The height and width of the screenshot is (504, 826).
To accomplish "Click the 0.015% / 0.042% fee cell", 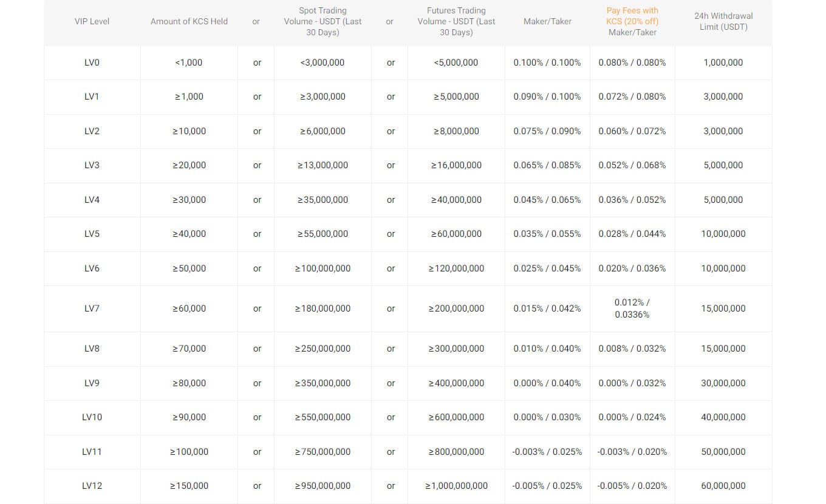I will [547, 308].
